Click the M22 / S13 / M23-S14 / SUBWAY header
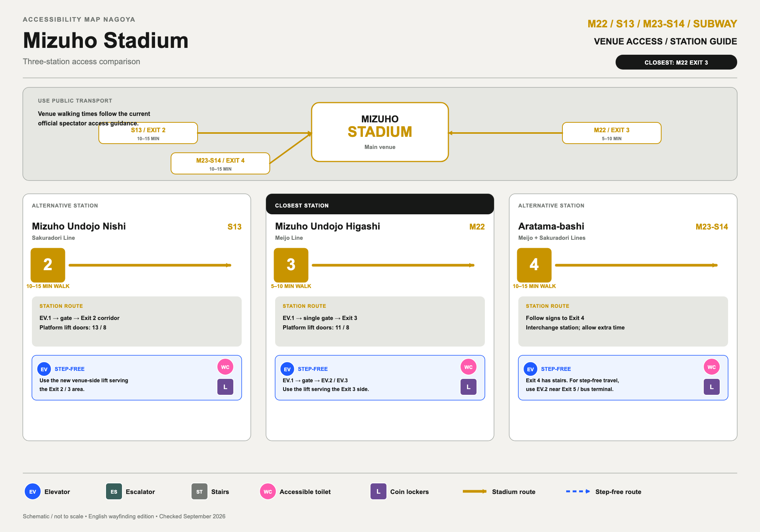Viewport: 760px width, 532px height. 662,24
